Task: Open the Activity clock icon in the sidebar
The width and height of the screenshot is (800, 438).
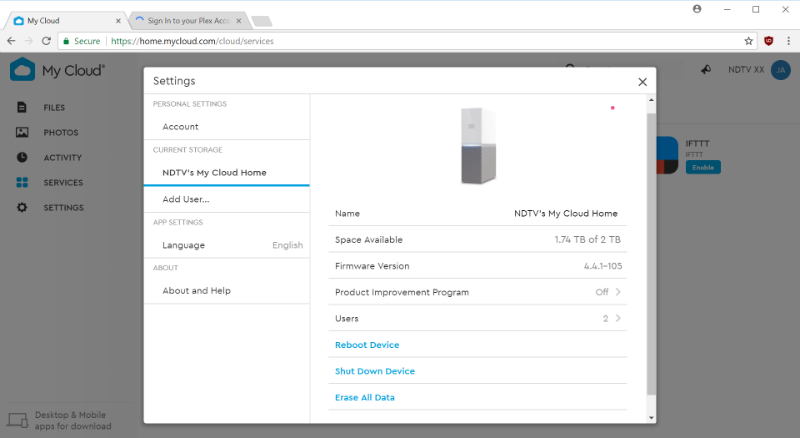Action: 22,157
